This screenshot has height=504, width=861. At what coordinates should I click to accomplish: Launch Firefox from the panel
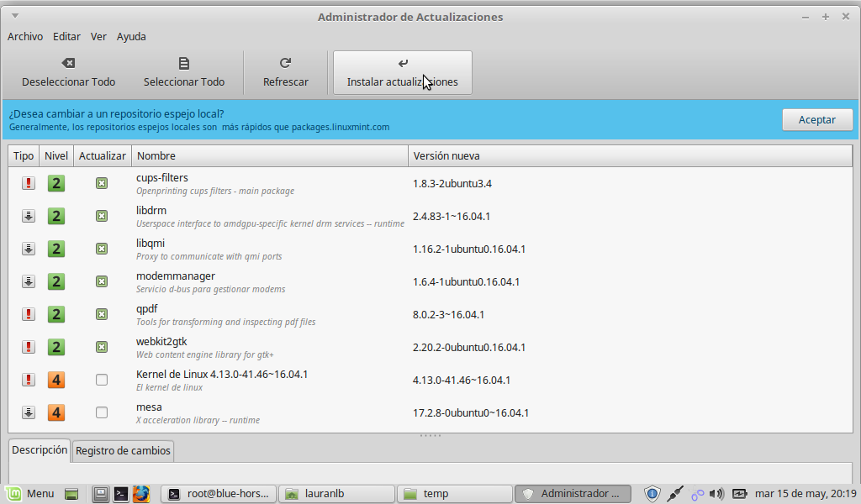tap(140, 494)
